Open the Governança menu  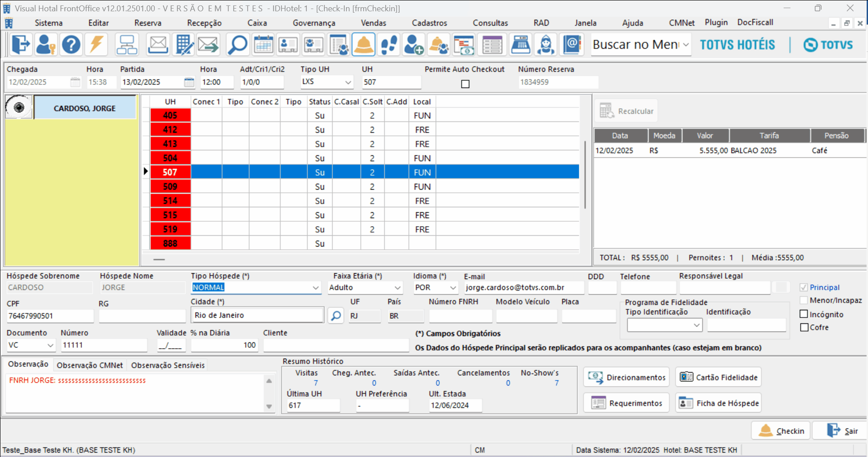314,23
